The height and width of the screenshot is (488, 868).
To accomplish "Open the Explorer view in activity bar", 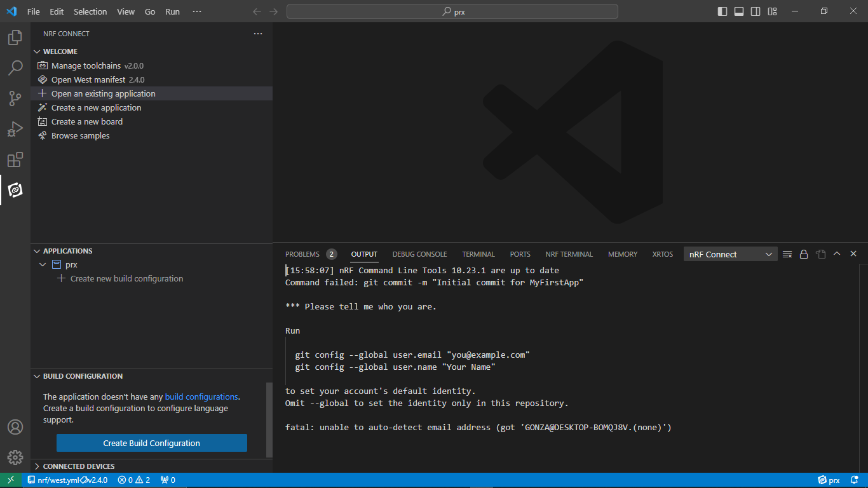I will click(15, 38).
